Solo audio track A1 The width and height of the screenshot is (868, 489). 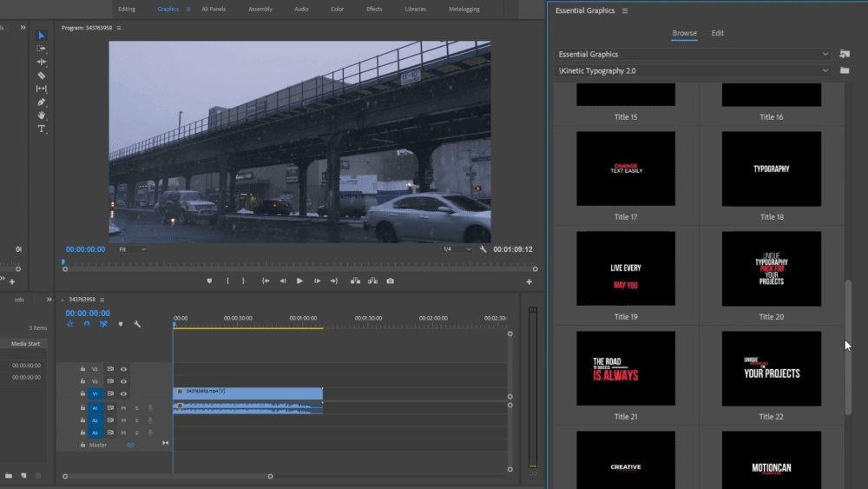[137, 408]
